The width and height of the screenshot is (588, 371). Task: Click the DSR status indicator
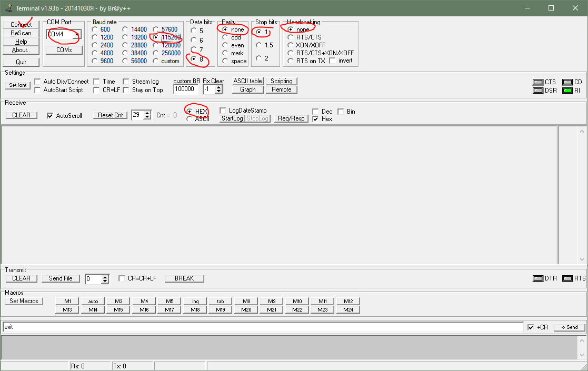pyautogui.click(x=538, y=91)
